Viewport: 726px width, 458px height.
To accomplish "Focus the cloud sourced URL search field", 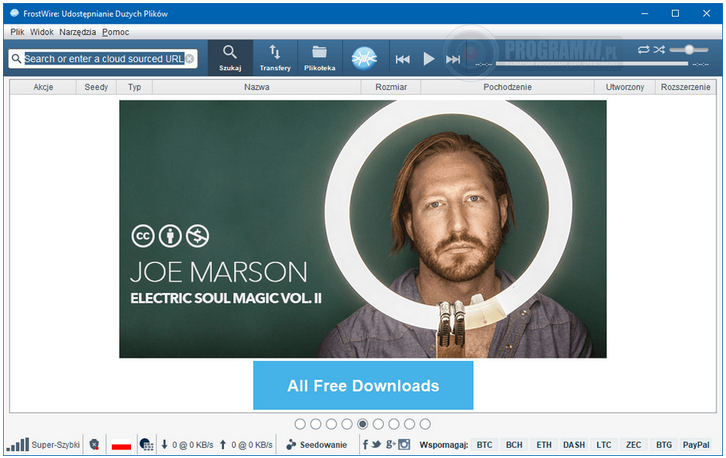I will [x=104, y=59].
